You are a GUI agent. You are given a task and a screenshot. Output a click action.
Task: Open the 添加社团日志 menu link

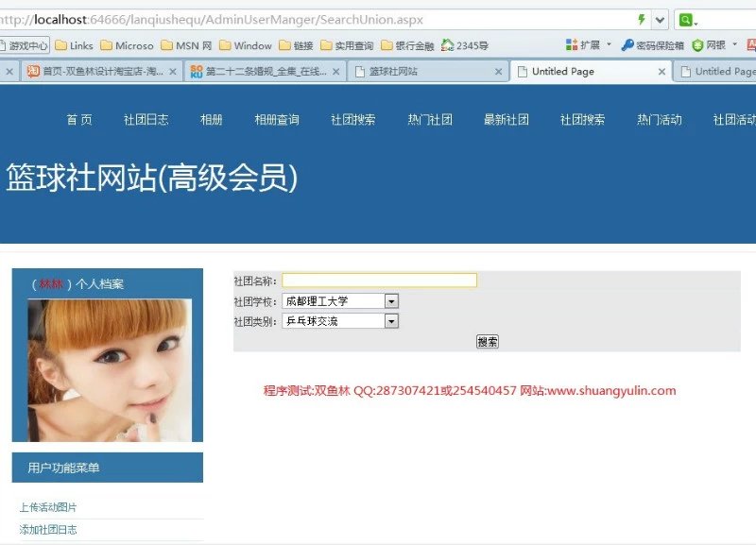point(48,530)
